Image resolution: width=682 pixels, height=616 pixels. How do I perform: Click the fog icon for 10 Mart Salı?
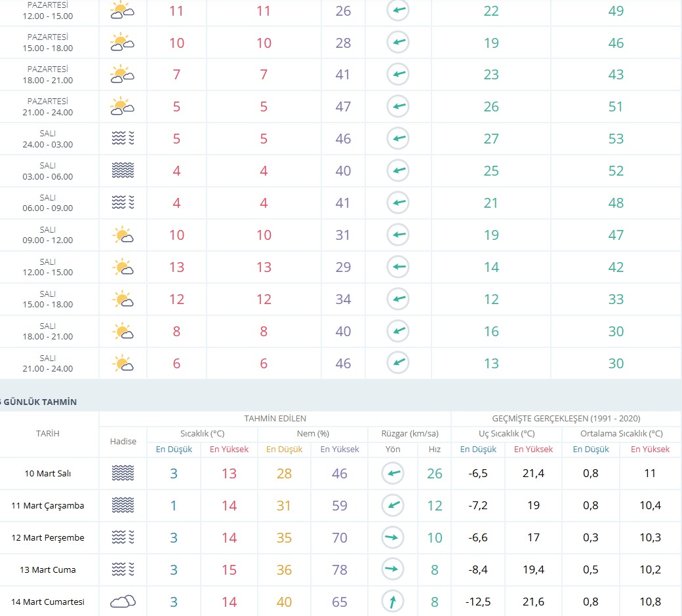click(123, 473)
